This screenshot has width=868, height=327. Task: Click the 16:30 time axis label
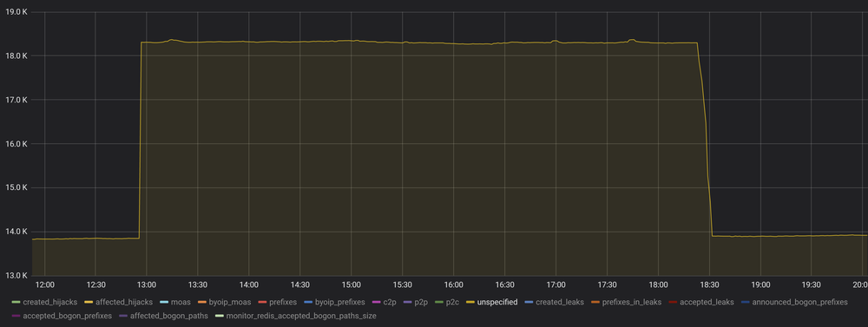tap(505, 285)
